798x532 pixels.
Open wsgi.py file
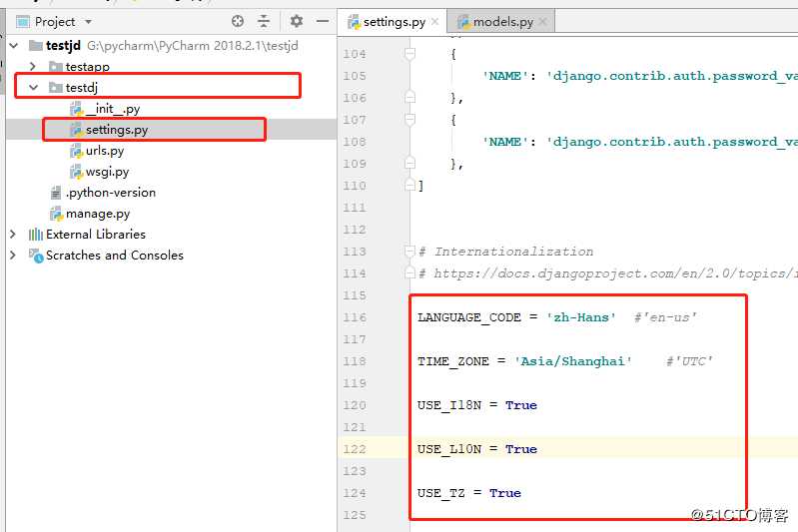(108, 172)
